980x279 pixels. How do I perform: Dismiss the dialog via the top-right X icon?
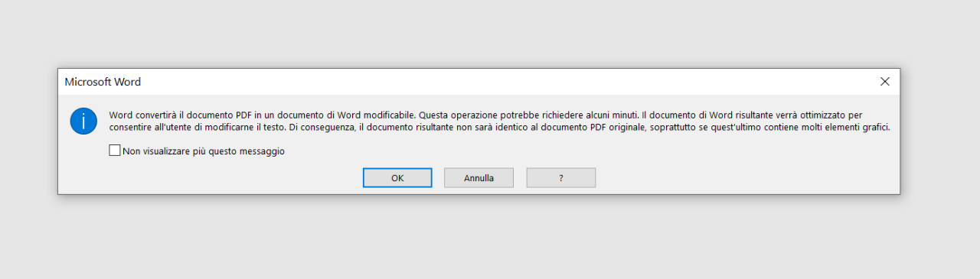click(884, 81)
